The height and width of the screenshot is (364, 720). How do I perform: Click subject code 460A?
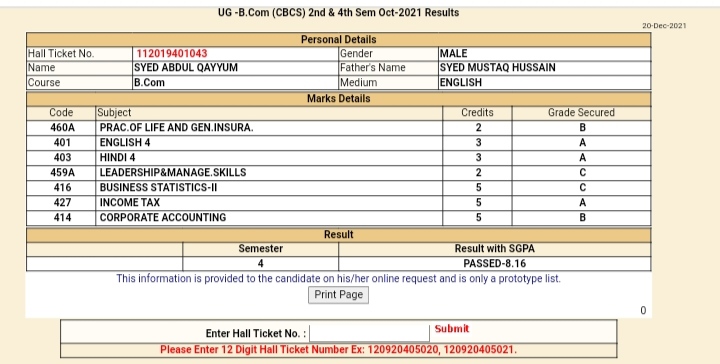[62, 128]
